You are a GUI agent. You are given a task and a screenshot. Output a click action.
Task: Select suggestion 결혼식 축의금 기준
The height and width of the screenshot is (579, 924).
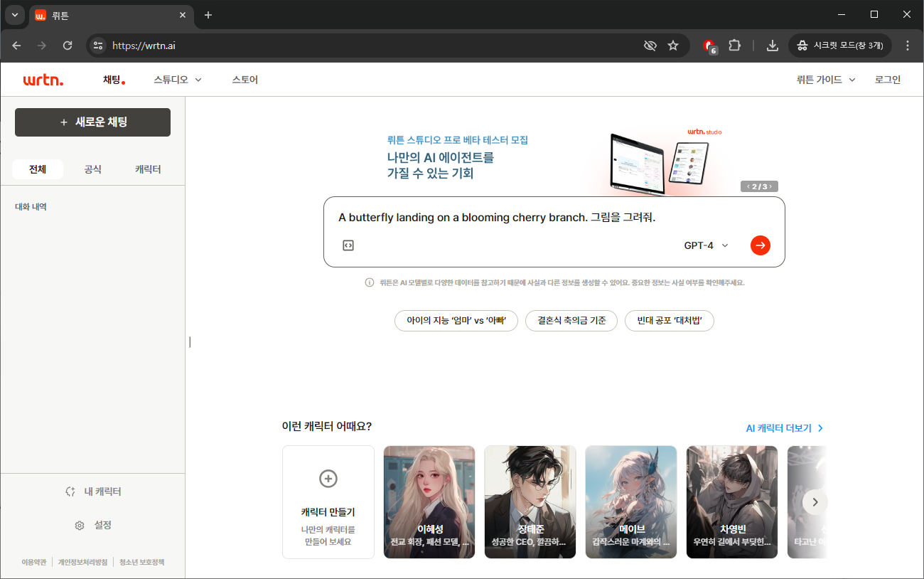tap(571, 321)
